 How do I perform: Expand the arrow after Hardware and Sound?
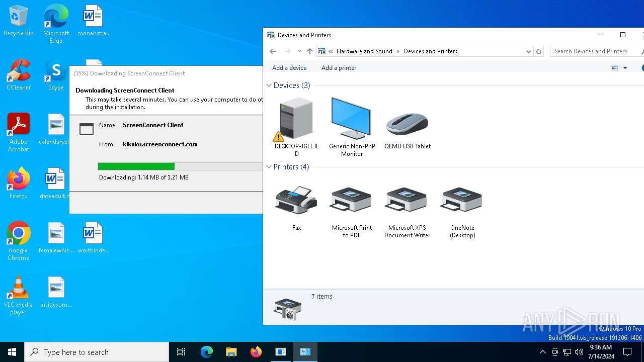[398, 51]
